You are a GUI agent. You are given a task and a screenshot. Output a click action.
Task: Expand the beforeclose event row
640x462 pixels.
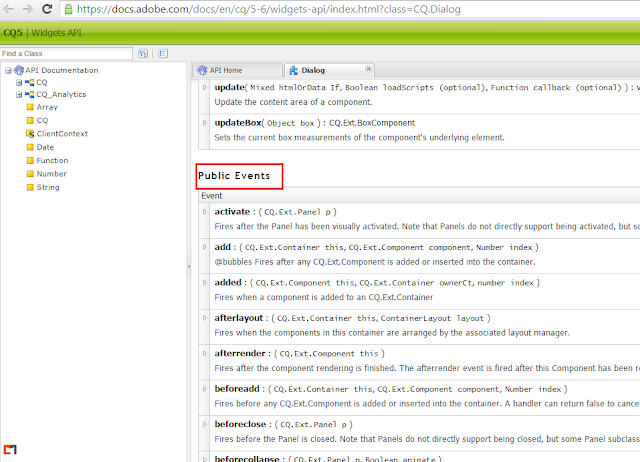205,424
